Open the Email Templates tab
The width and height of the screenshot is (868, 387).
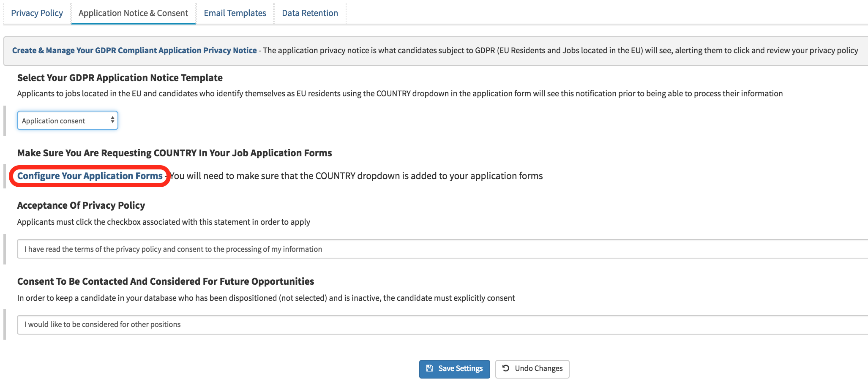point(235,13)
